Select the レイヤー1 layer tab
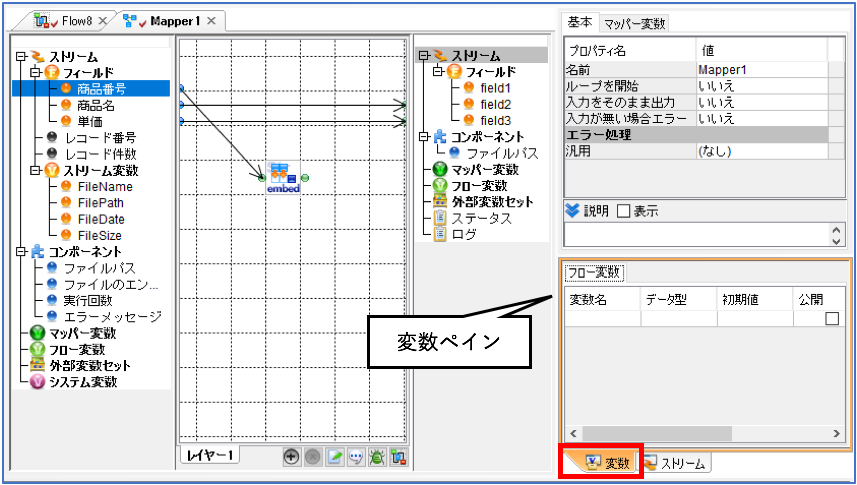The height and width of the screenshot is (485, 857). point(210,455)
